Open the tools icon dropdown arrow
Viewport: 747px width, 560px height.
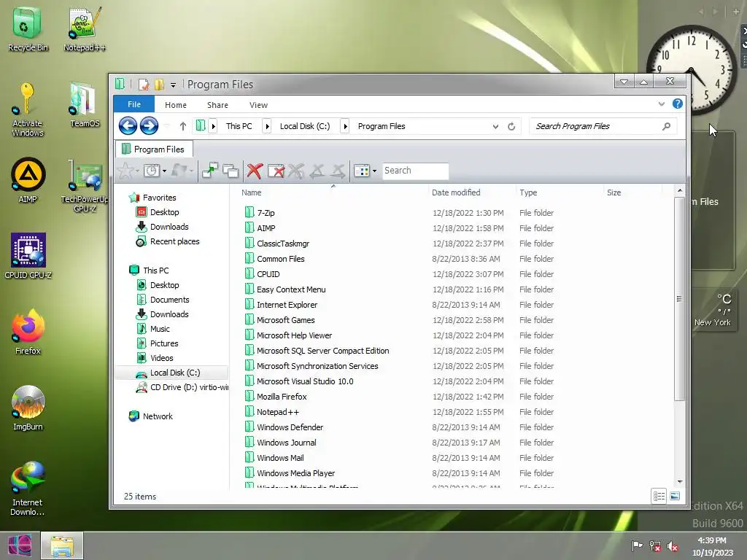pyautogui.click(x=374, y=171)
